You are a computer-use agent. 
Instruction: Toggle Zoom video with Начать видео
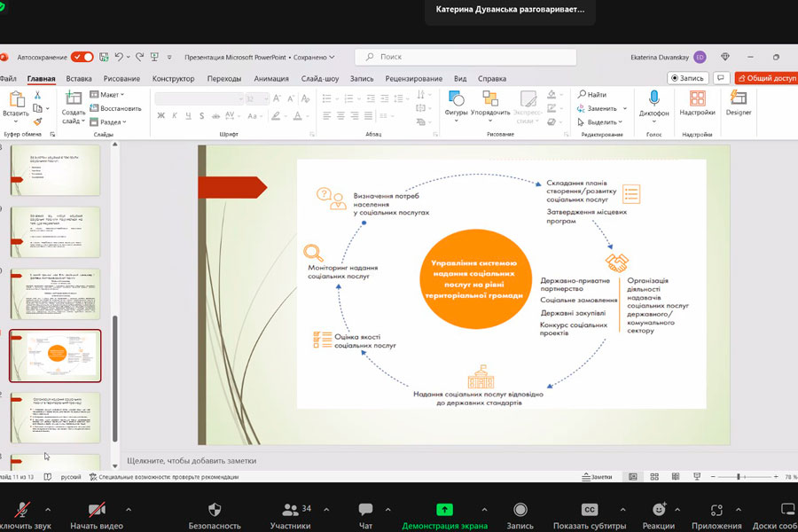coord(96,510)
